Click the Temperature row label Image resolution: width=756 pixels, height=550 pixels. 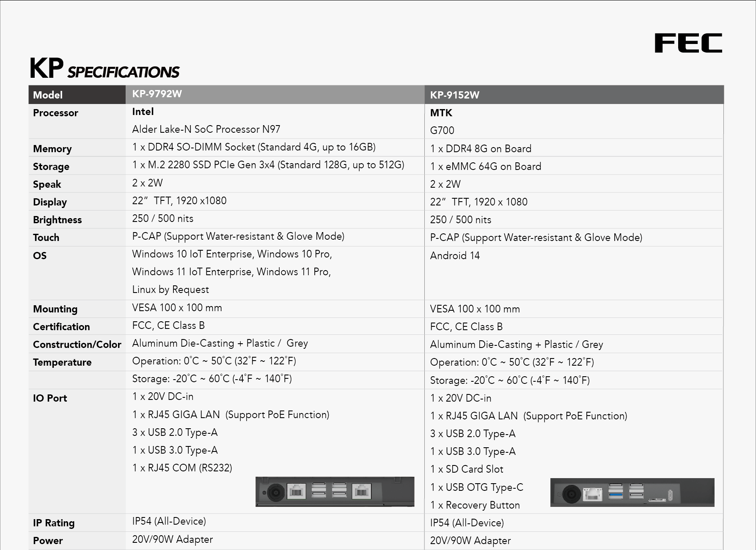coord(62,362)
